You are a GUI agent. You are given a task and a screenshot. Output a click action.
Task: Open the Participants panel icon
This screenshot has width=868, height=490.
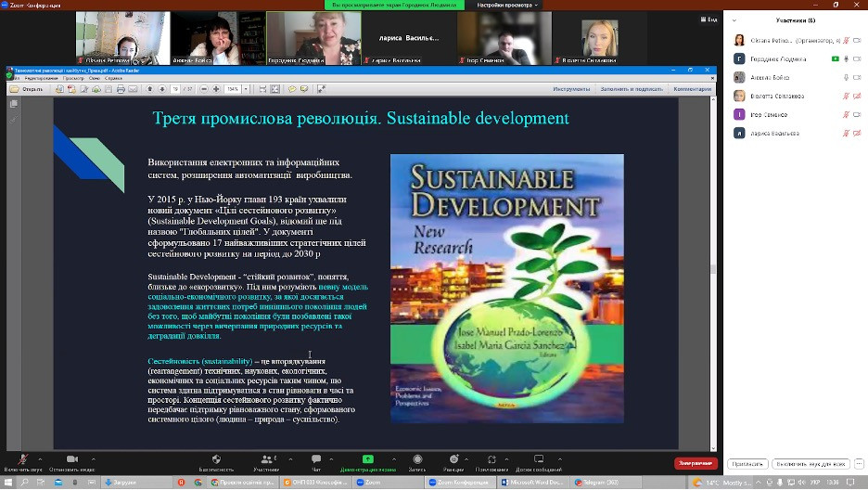[265, 459]
